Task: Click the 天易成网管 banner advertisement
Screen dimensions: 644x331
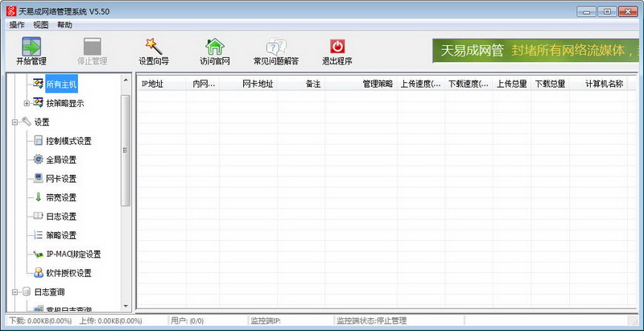Action: point(535,51)
